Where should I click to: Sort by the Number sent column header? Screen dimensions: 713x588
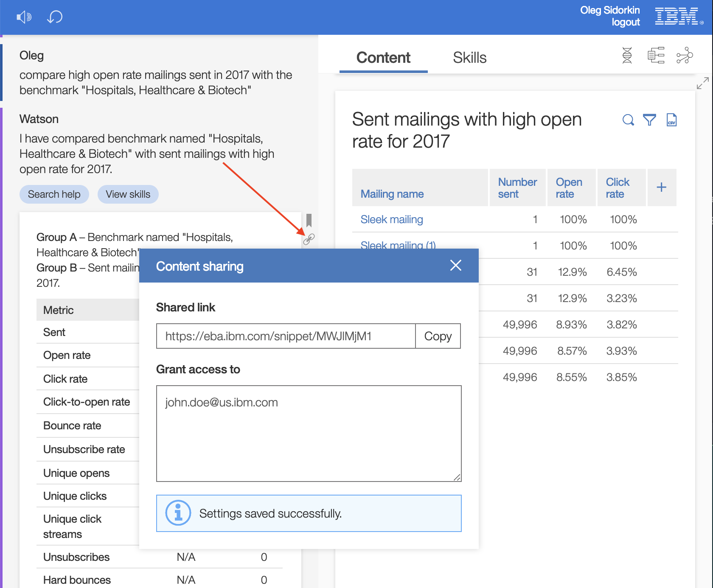coord(517,188)
